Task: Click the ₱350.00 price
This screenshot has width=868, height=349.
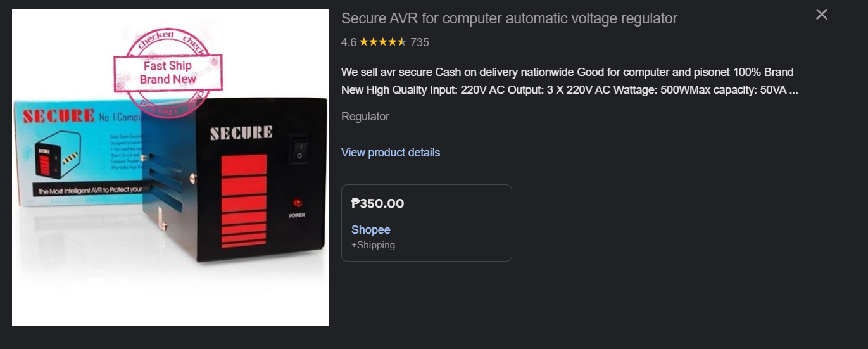Action: click(377, 203)
